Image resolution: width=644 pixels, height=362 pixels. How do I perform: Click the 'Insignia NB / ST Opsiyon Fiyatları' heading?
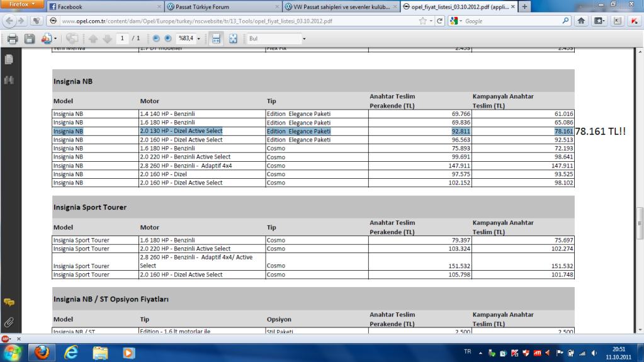pos(111,299)
